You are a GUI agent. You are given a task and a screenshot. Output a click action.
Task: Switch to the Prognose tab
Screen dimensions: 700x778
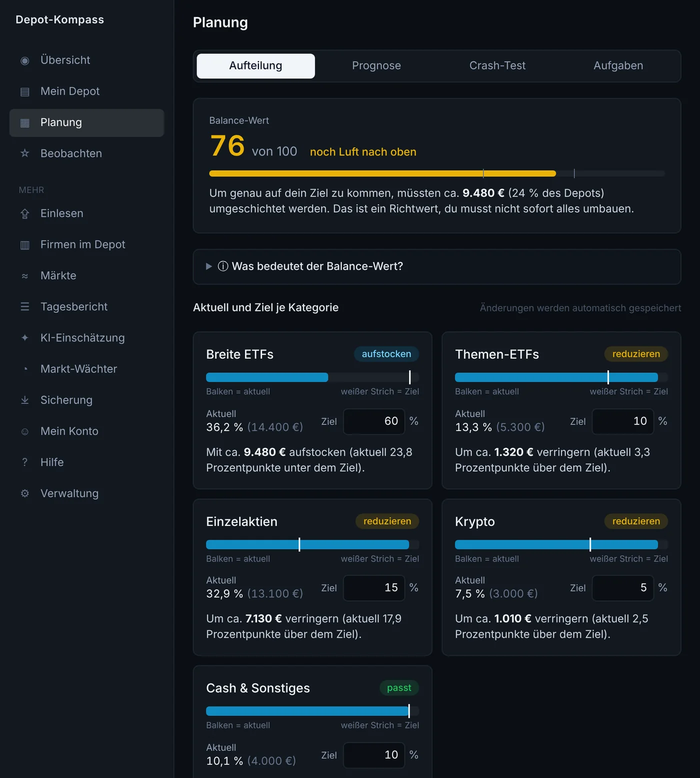[376, 66]
